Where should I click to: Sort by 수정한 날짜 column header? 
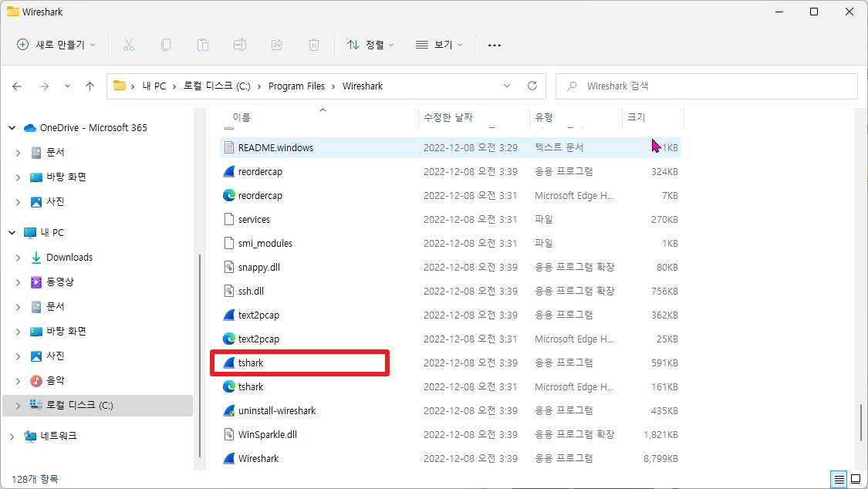click(x=448, y=117)
